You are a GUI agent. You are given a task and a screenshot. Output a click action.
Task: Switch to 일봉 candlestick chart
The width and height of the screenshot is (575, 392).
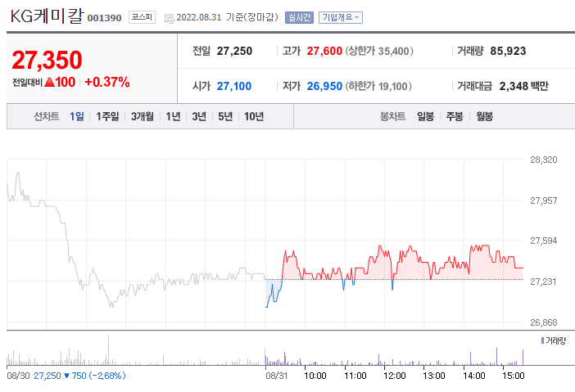pos(425,116)
